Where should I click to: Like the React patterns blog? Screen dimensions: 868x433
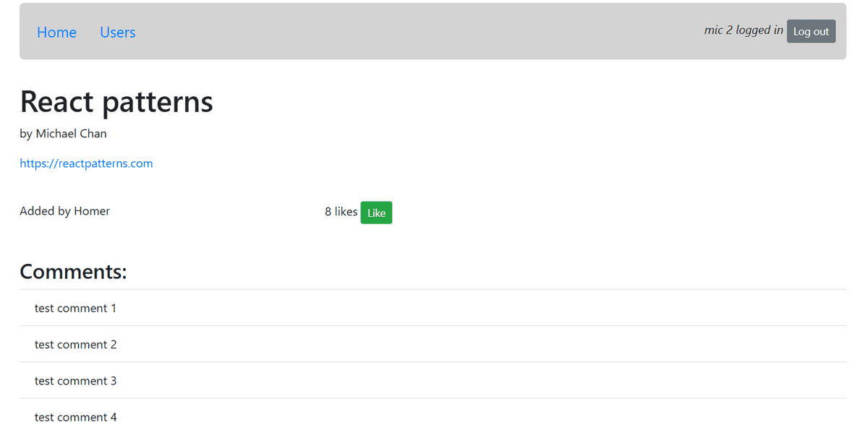point(376,213)
